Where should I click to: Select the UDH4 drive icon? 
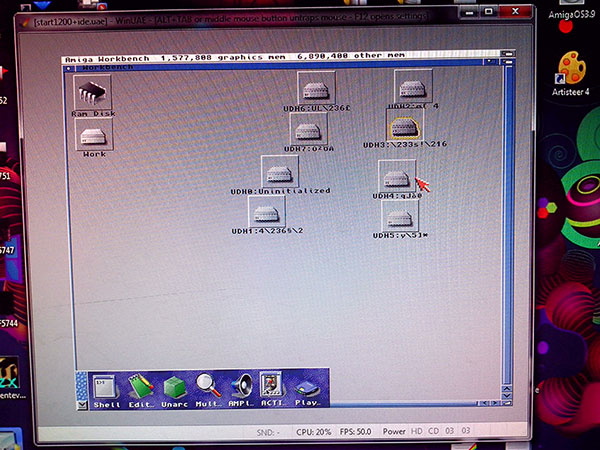(396, 177)
